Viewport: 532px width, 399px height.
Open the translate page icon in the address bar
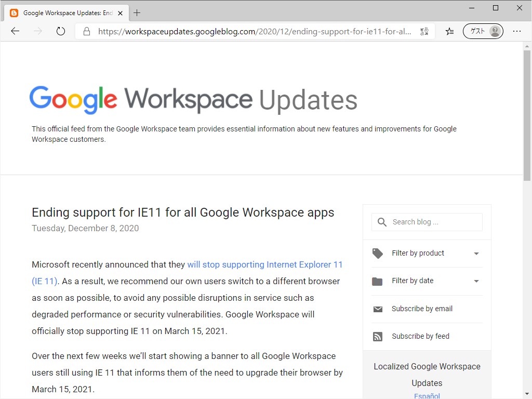[x=424, y=31]
